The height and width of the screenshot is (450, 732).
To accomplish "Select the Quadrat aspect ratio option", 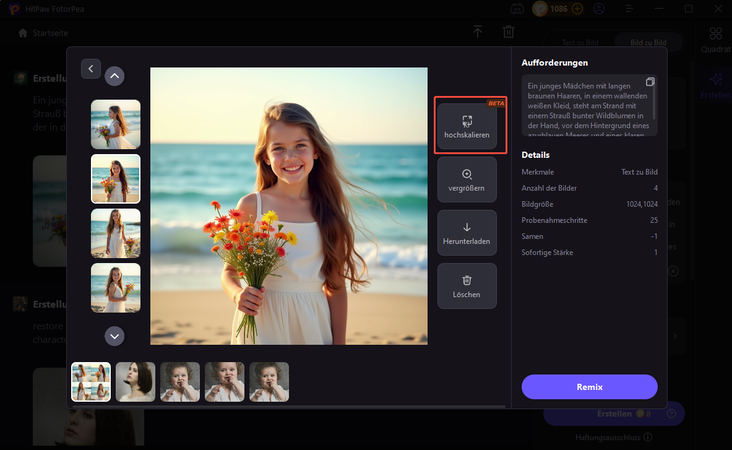I will pyautogui.click(x=716, y=40).
